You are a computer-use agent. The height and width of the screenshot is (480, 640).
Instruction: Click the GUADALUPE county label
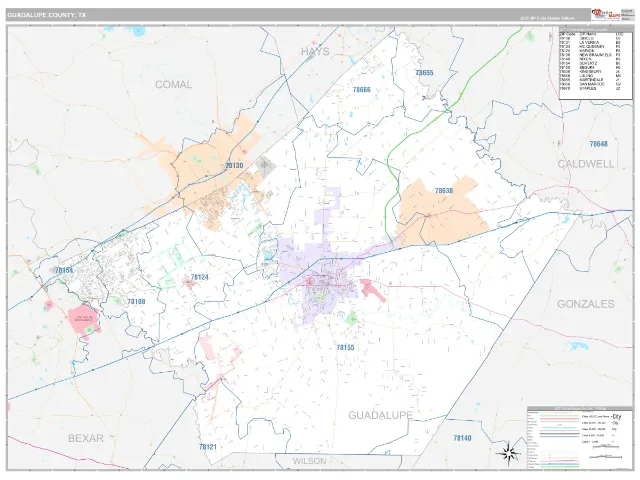380,416
